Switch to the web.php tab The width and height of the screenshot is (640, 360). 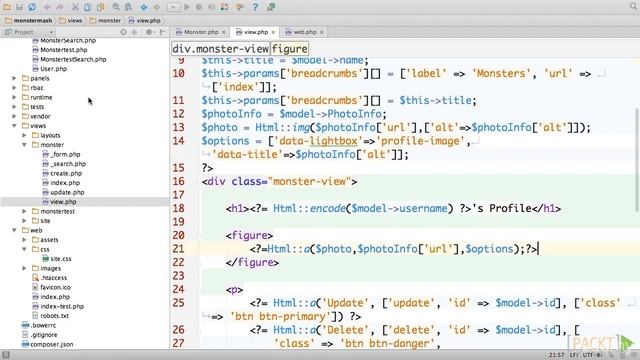coord(304,32)
